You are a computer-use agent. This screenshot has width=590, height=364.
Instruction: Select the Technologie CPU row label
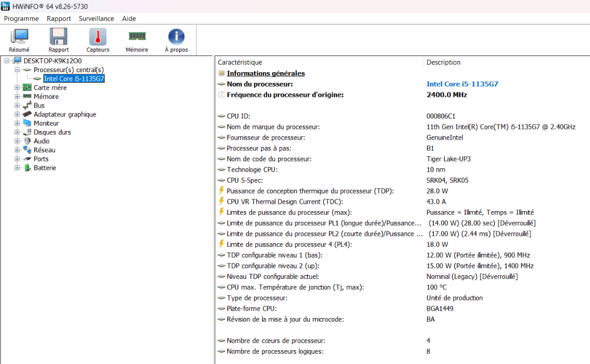click(252, 169)
